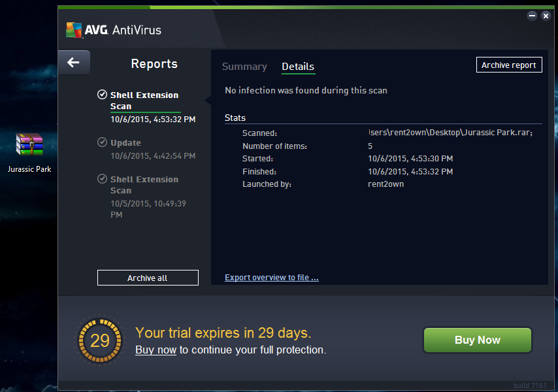Click the green Buy Now button
This screenshot has width=558, height=392.
click(x=477, y=340)
